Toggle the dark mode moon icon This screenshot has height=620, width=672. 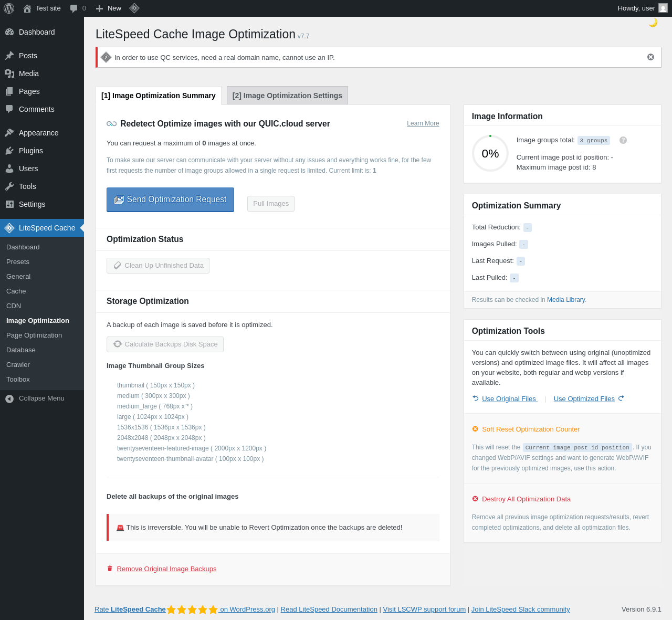pyautogui.click(x=653, y=23)
